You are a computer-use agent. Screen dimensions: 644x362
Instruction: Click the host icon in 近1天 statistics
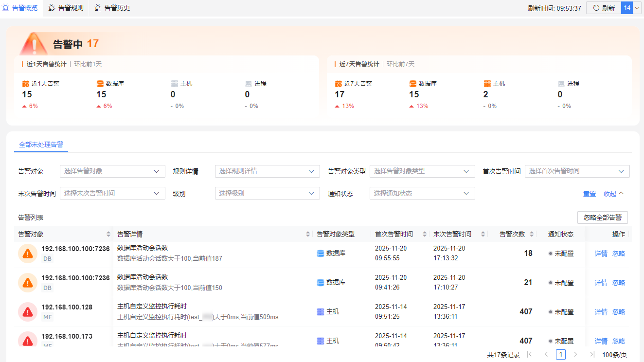[x=175, y=84]
